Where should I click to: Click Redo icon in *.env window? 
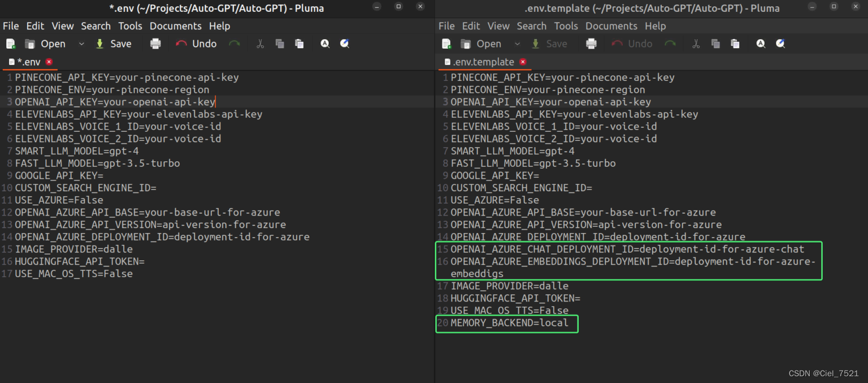[x=235, y=44]
